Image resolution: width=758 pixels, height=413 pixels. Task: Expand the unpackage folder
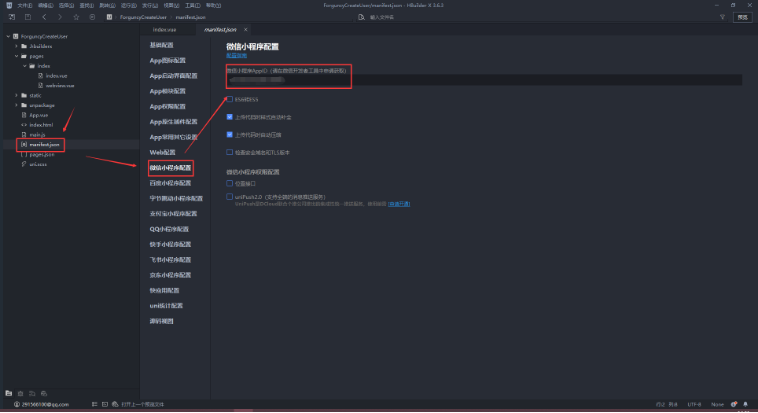(x=16, y=105)
